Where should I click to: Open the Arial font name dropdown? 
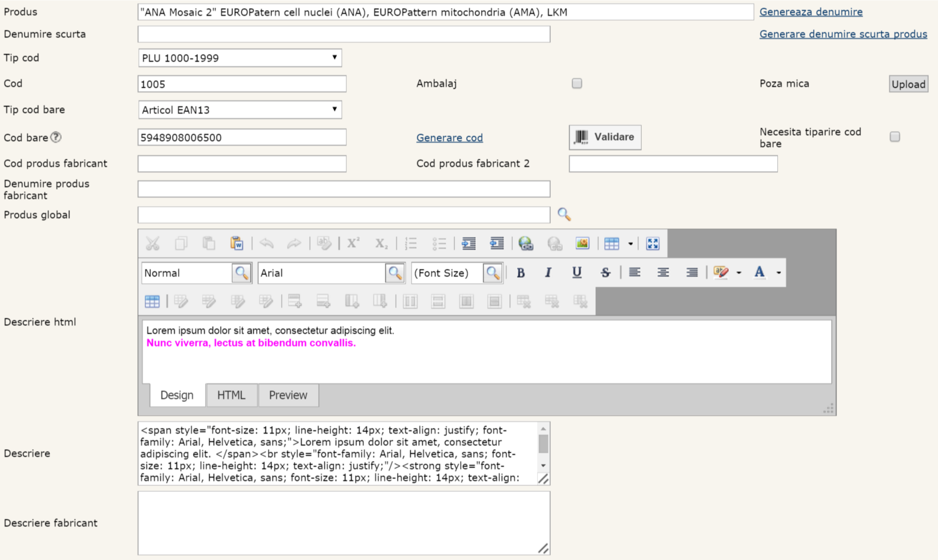click(395, 273)
